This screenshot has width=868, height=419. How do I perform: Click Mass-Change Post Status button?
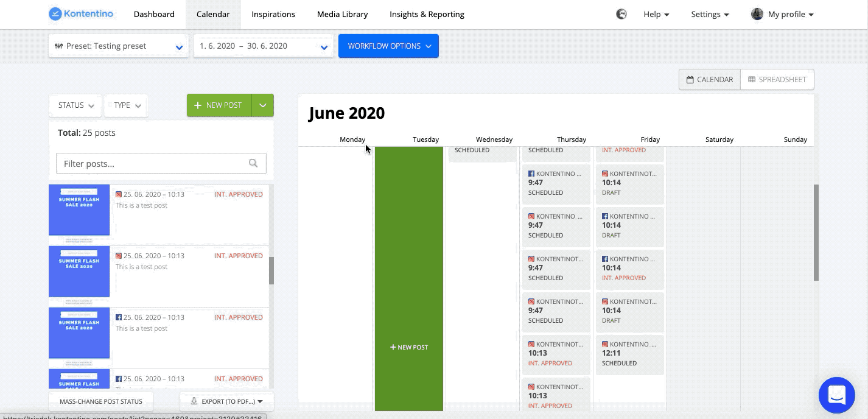(x=101, y=401)
